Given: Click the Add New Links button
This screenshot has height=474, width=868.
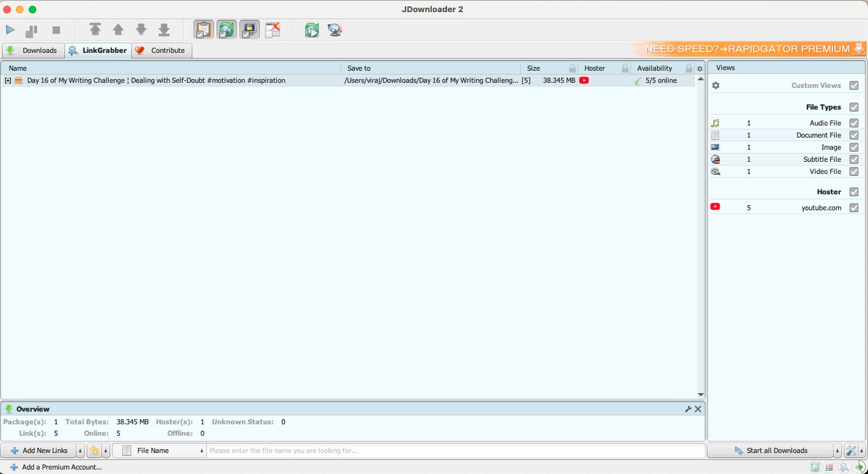Looking at the screenshot, I should pos(41,450).
